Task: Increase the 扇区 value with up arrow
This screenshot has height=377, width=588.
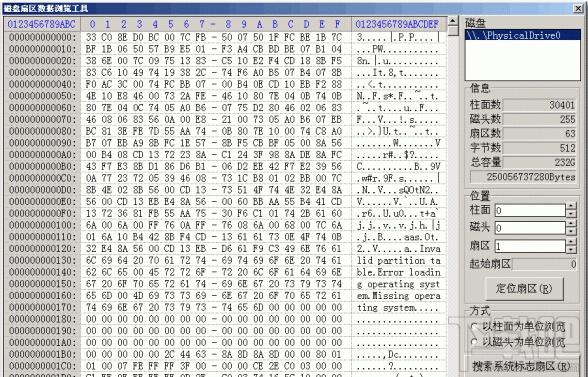Action: click(x=571, y=242)
